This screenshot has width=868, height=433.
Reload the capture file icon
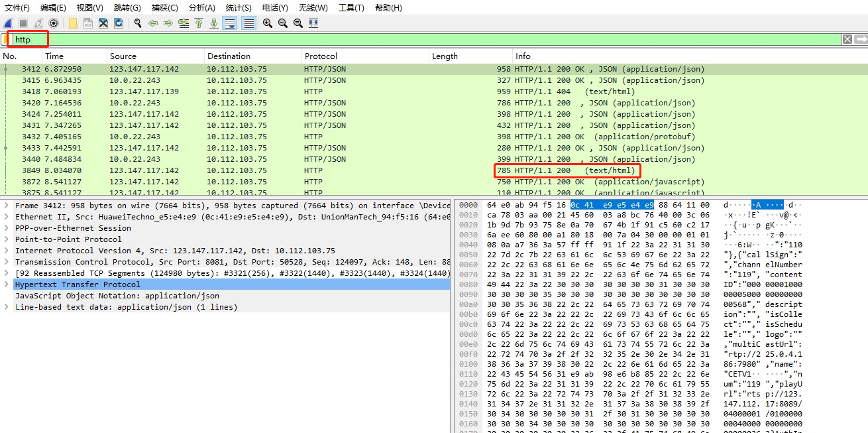(118, 23)
